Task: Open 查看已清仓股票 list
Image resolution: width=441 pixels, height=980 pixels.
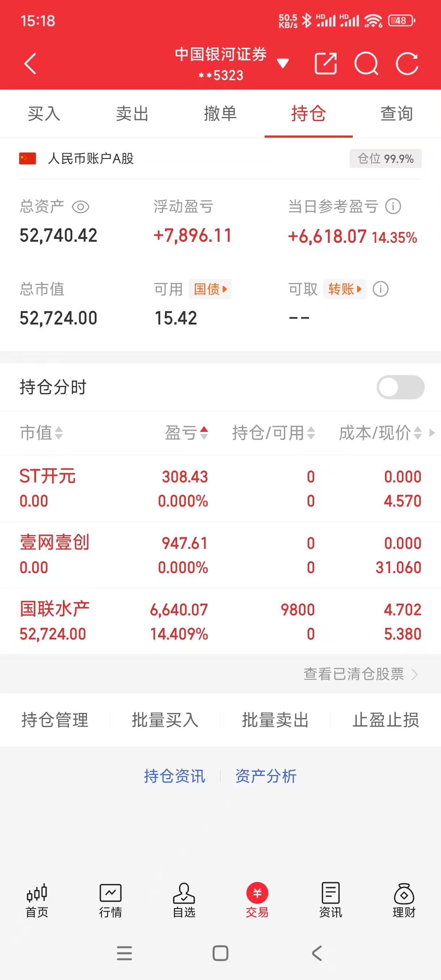Action: 360,674
